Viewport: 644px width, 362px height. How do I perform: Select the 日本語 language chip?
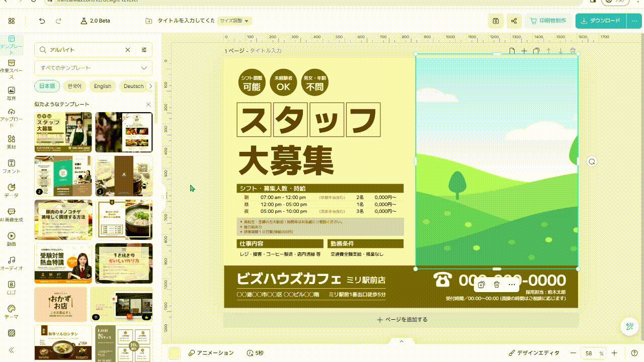click(x=47, y=86)
